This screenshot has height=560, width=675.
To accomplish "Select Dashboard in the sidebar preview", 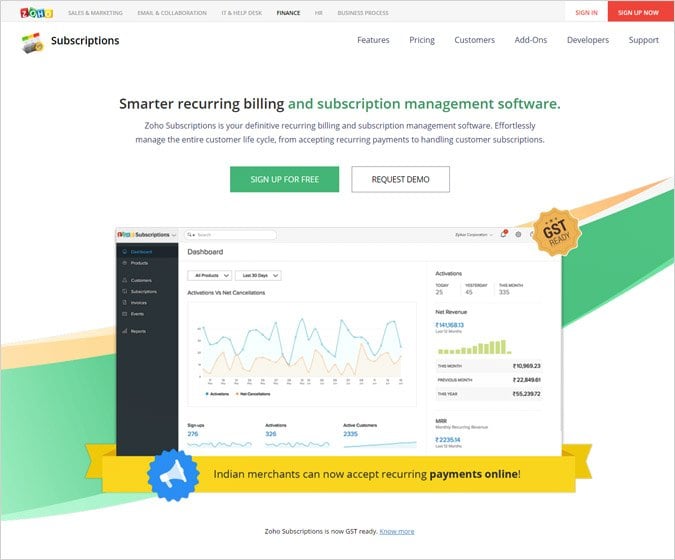I will (147, 252).
